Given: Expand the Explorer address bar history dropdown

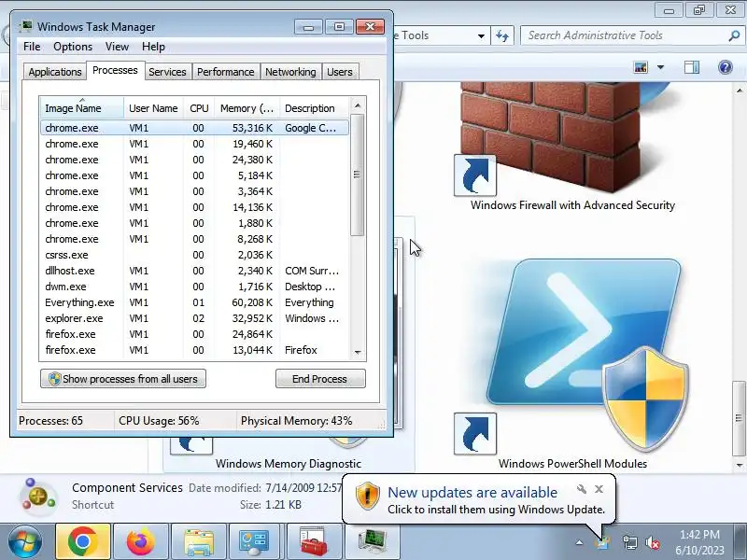Looking at the screenshot, I should [481, 36].
